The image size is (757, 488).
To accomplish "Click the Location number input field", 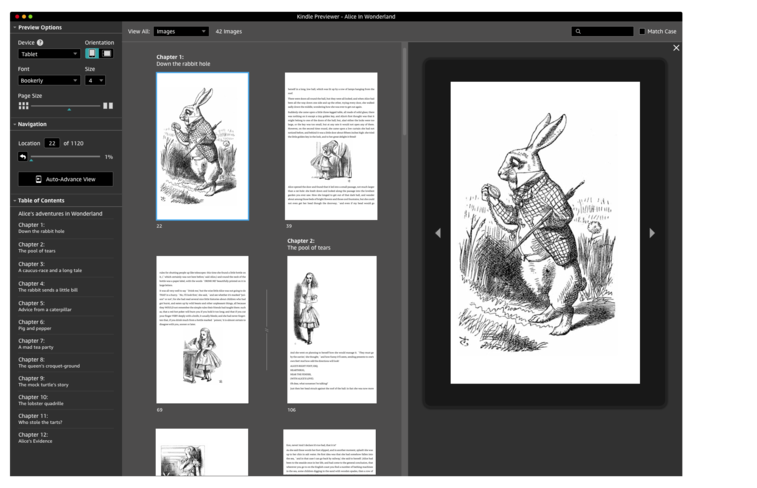I will (52, 143).
